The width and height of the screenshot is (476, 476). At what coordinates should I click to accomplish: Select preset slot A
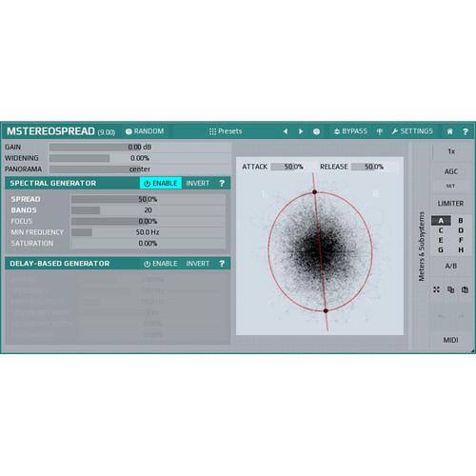click(441, 221)
